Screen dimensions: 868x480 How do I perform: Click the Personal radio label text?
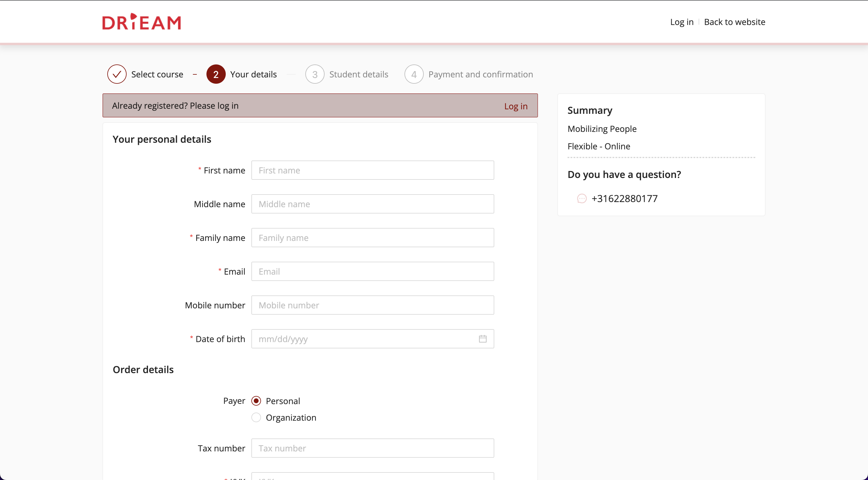click(x=283, y=401)
